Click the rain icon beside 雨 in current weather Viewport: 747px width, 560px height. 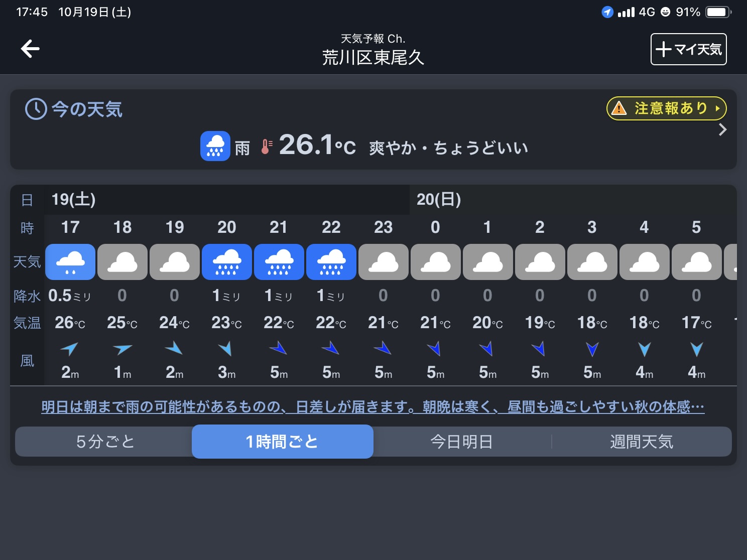pos(215,146)
